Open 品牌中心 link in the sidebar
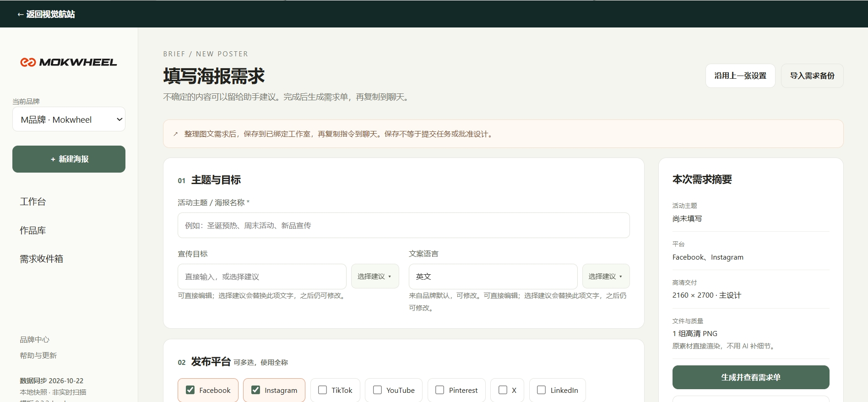 click(34, 339)
